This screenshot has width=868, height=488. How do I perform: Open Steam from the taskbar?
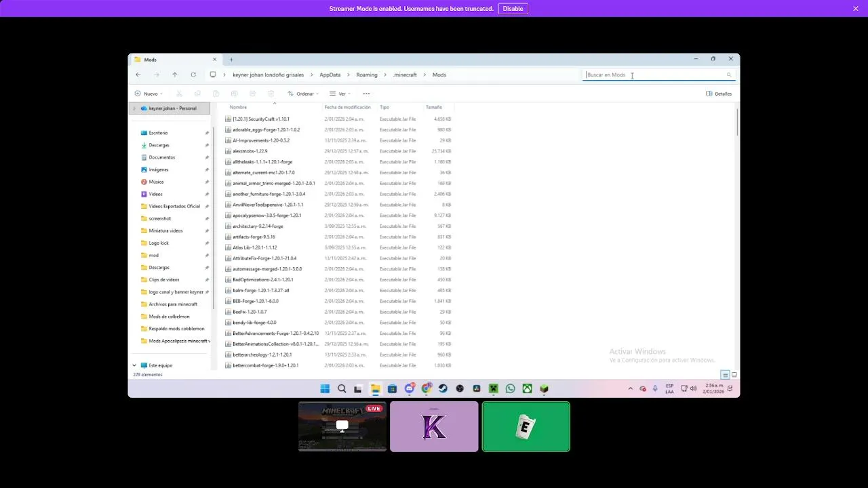tap(443, 388)
